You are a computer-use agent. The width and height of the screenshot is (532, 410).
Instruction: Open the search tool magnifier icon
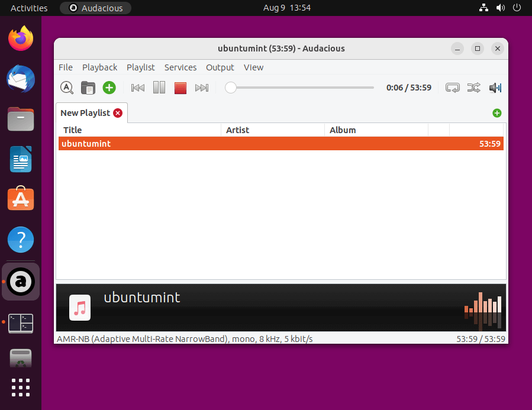pos(67,88)
